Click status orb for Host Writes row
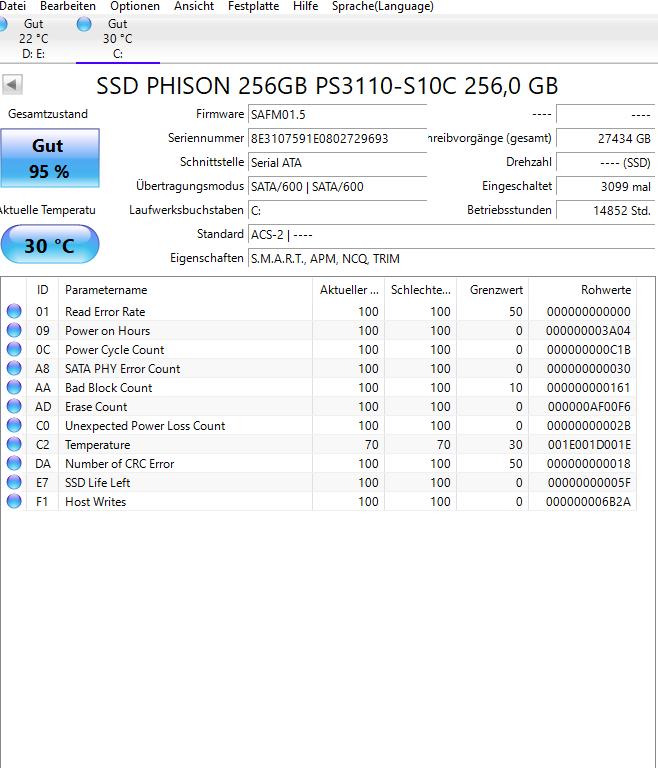This screenshot has height=768, width=658. [14, 501]
